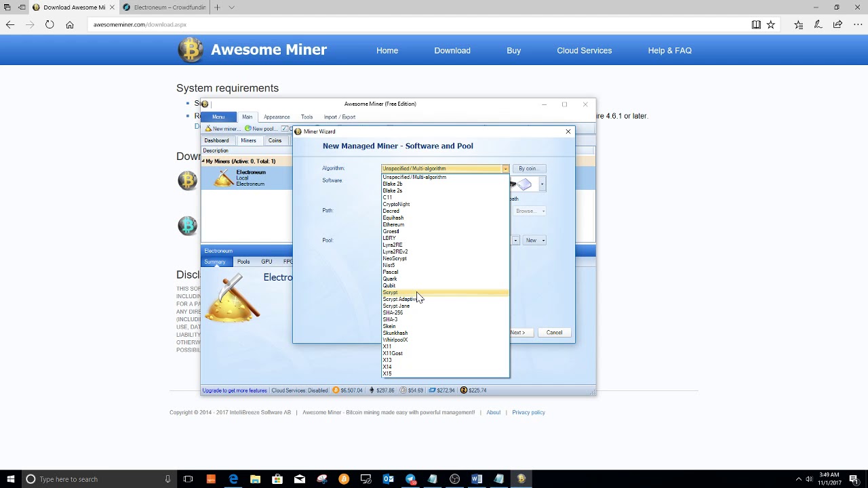
Task: Select CryptoNight from the algorithm list
Action: pos(445,205)
